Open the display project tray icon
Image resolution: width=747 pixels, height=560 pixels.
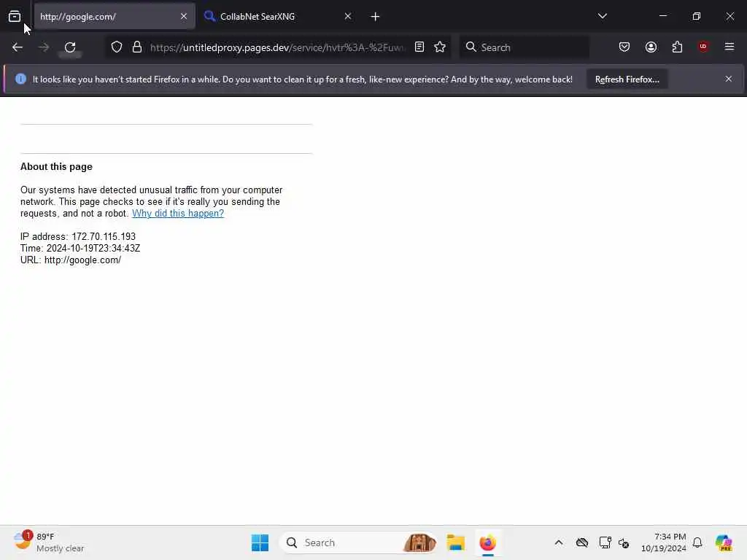coord(605,542)
